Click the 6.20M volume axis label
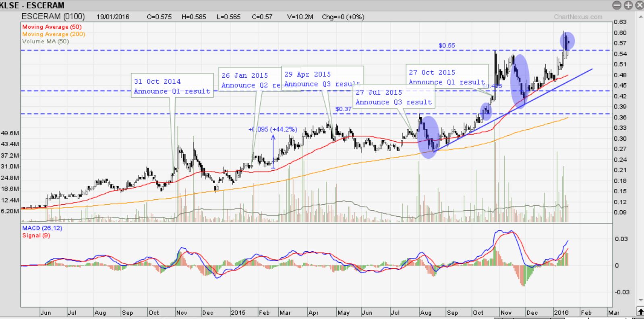 tap(10, 211)
